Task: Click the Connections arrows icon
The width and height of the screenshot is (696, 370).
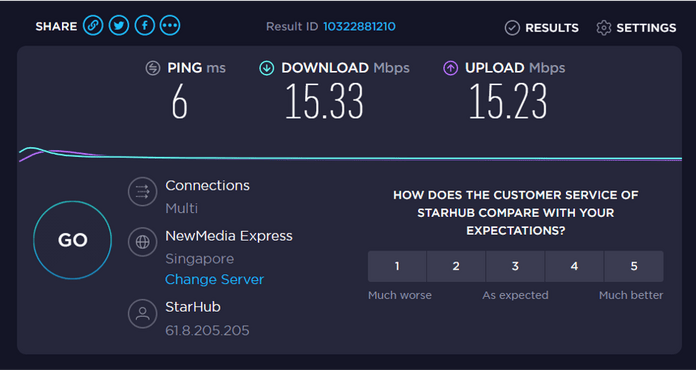Action: point(142,192)
